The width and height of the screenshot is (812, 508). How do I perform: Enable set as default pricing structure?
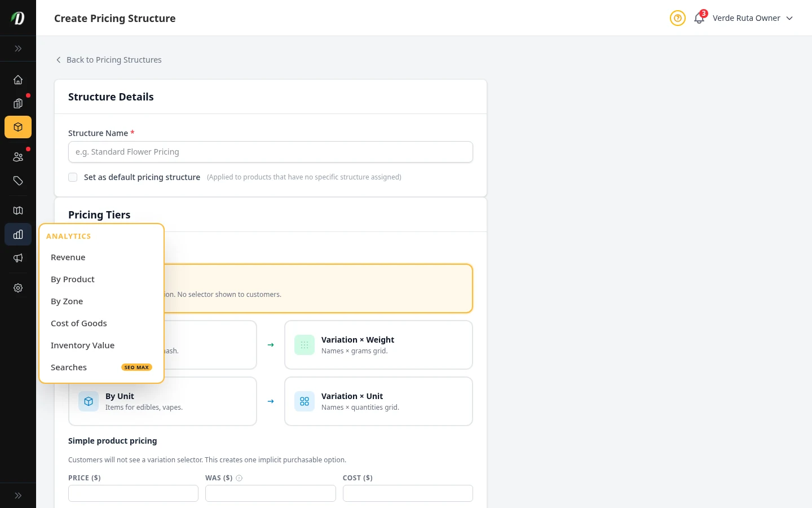tap(73, 177)
